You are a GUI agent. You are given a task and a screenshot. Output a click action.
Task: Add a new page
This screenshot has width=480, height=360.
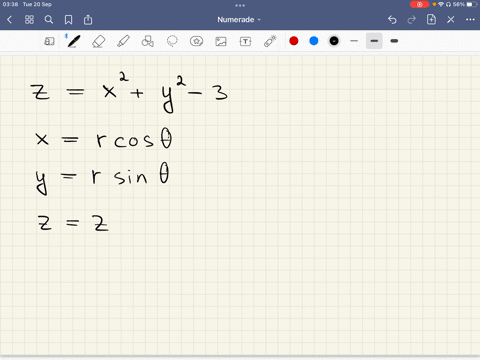click(x=431, y=19)
